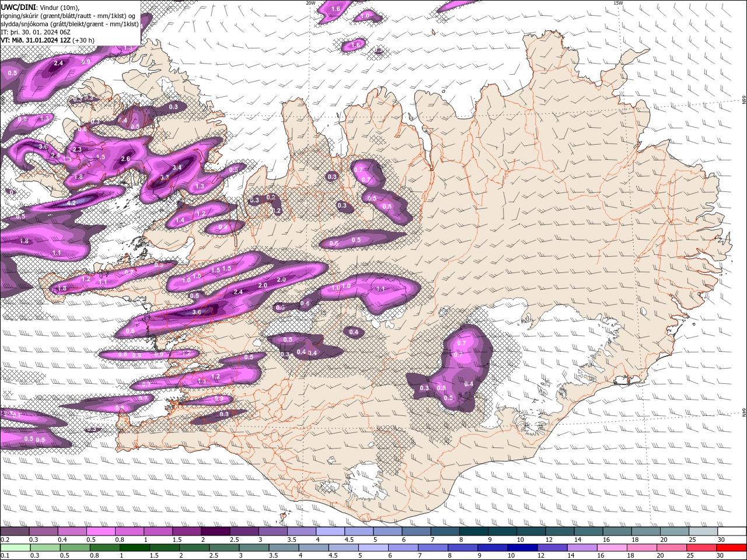Select the top-row legend swatch between 0.3 and 0.4
This screenshot has width=747, height=560.
[x=43, y=531]
